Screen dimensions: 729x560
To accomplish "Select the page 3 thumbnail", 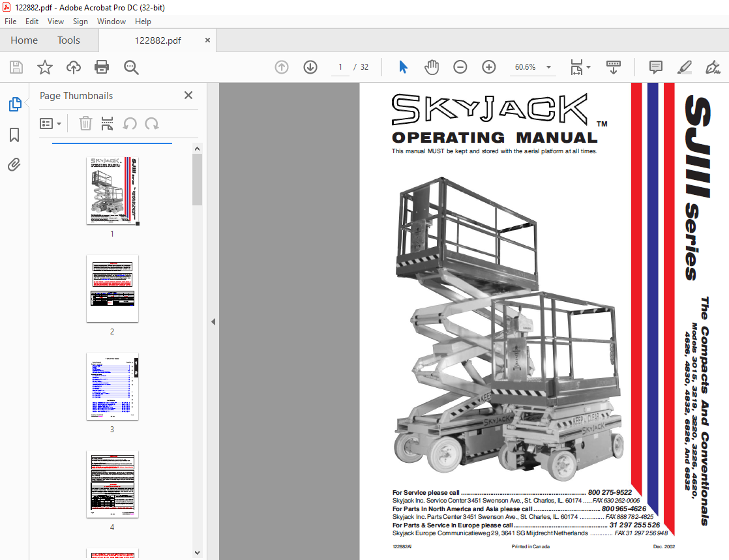I will 112,387.
